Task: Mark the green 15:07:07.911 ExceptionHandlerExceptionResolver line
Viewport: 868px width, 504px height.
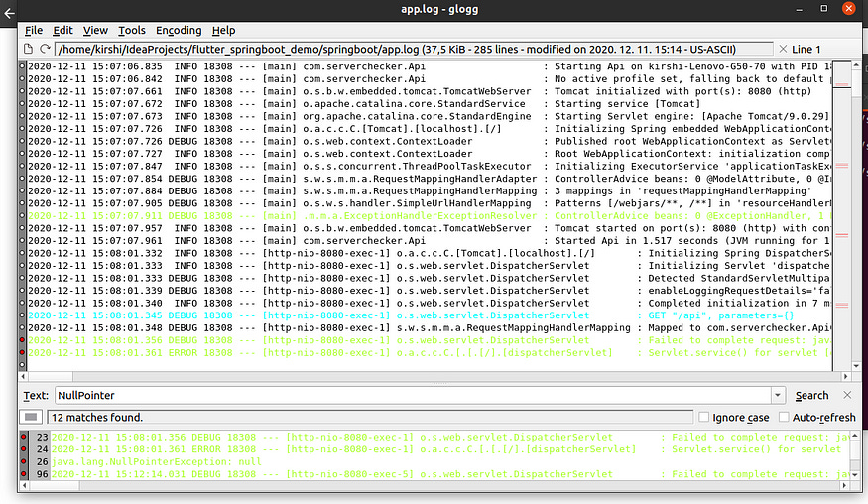Action: click(22, 216)
